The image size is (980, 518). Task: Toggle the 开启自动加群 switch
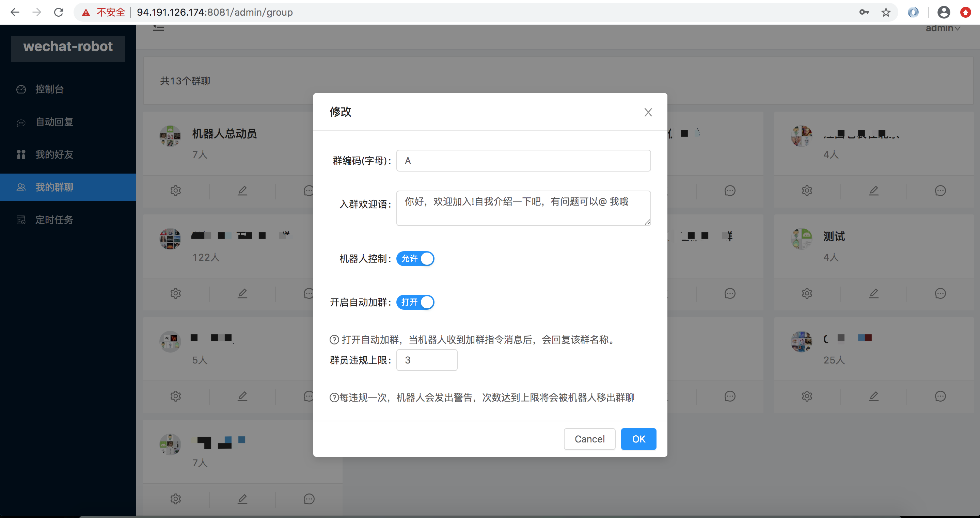[415, 302]
